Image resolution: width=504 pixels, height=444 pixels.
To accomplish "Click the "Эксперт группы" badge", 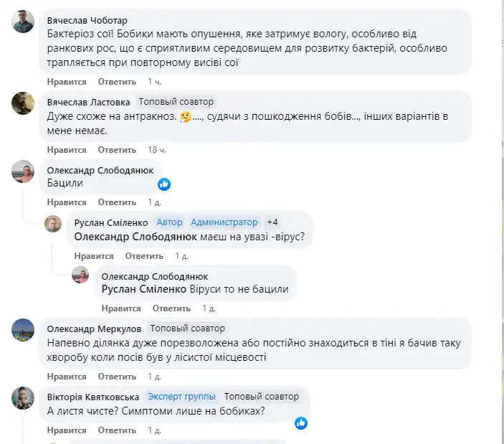I will pyautogui.click(x=182, y=396).
